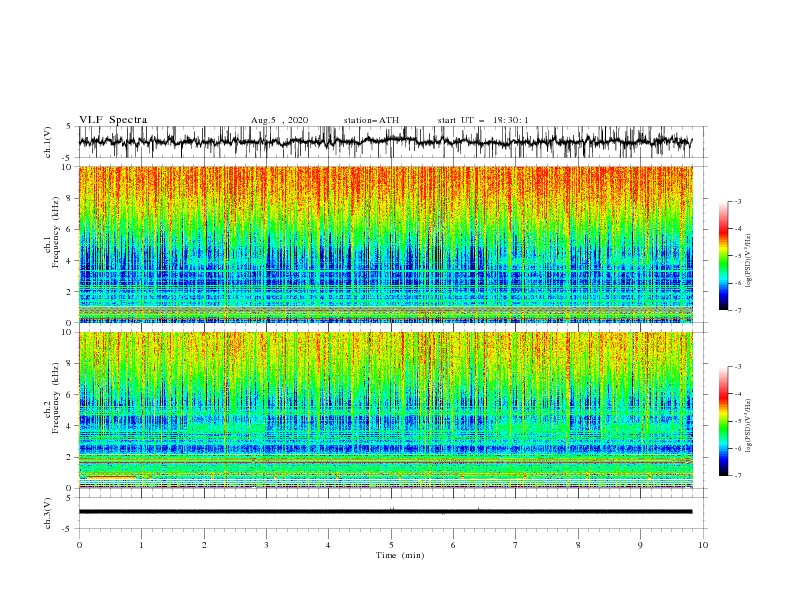
Task: Click the "5" tick on time axis
Action: [391, 545]
